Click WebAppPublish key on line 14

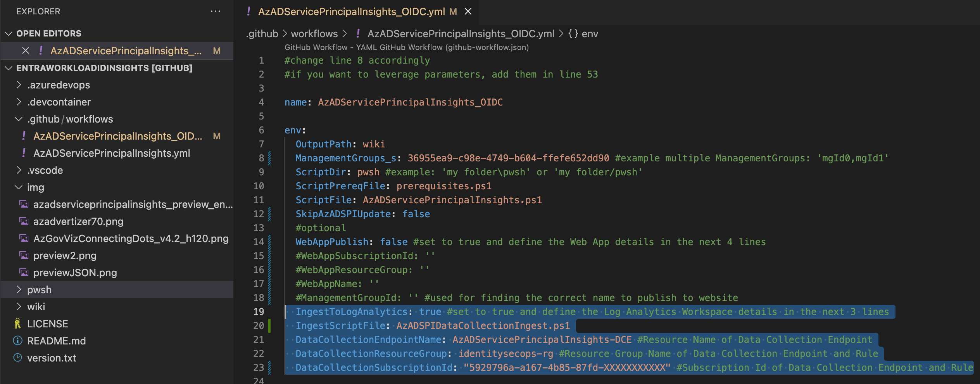pos(332,242)
